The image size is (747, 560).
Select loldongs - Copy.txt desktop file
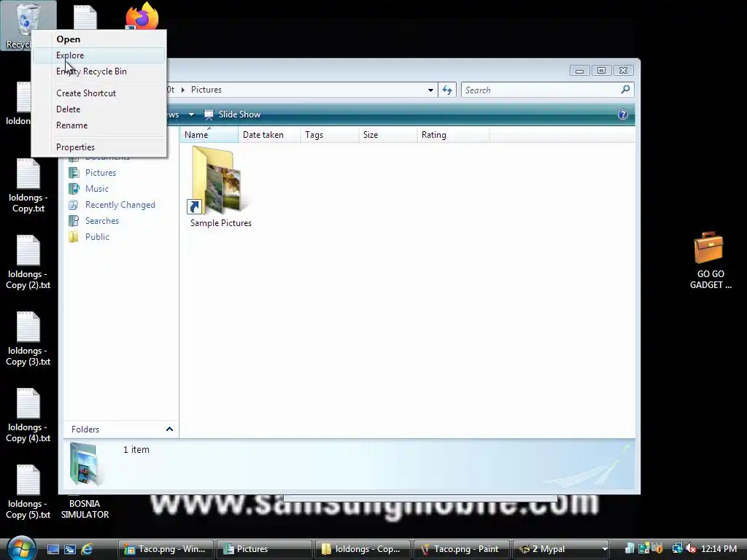[x=28, y=186]
